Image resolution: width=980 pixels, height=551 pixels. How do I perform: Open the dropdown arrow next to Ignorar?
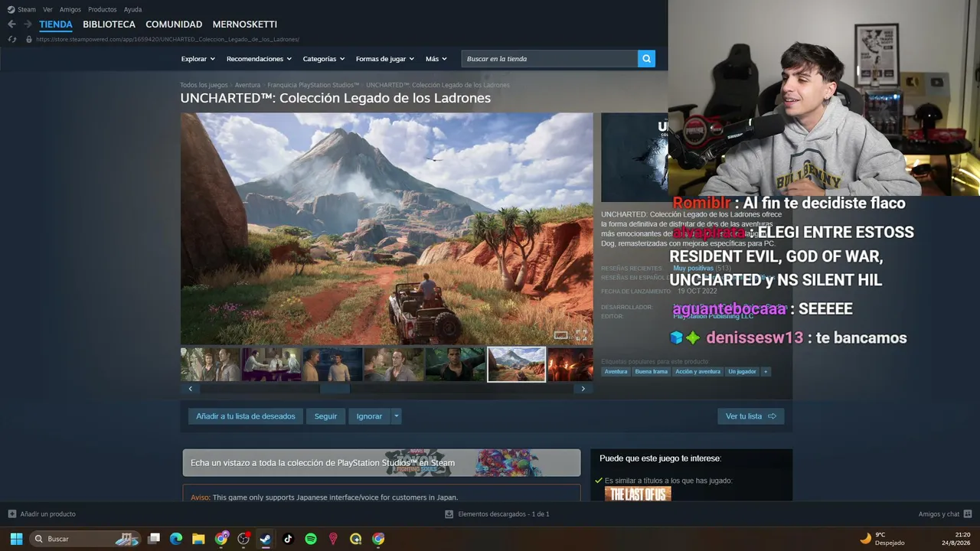pos(396,416)
